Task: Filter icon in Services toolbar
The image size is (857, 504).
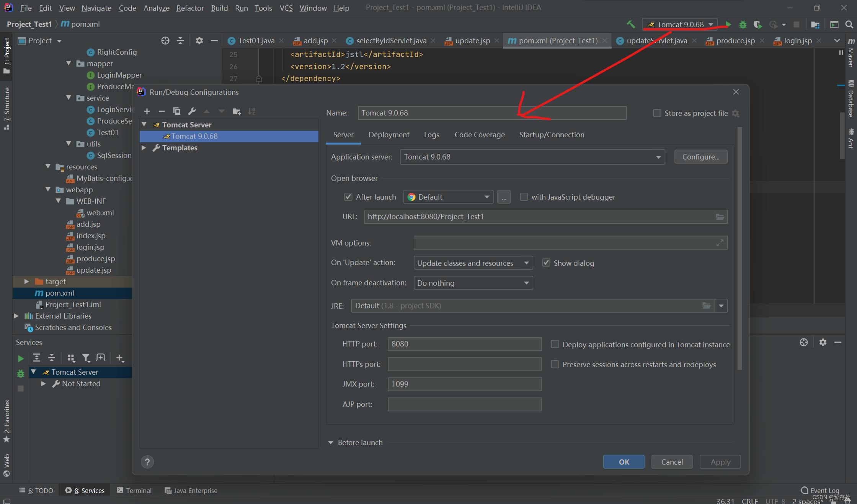Action: (86, 358)
